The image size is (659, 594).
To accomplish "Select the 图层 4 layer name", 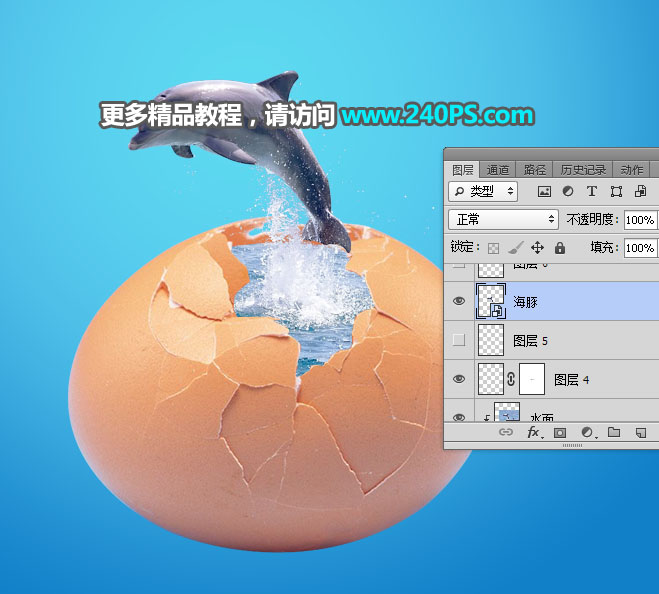I will [x=572, y=380].
